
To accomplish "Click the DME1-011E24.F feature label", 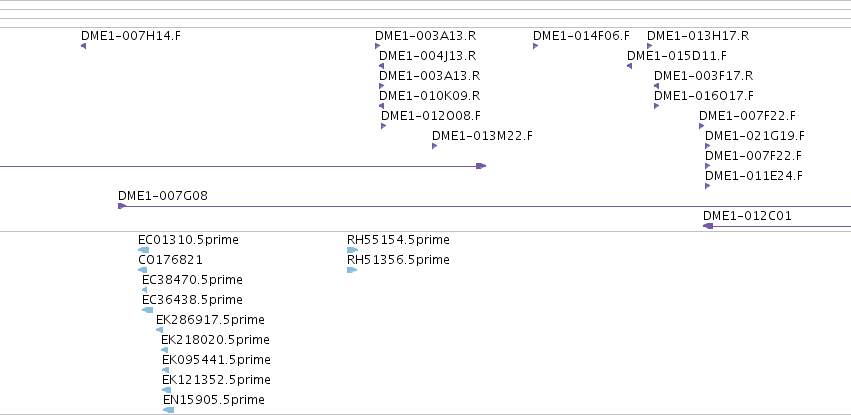I will (754, 176).
